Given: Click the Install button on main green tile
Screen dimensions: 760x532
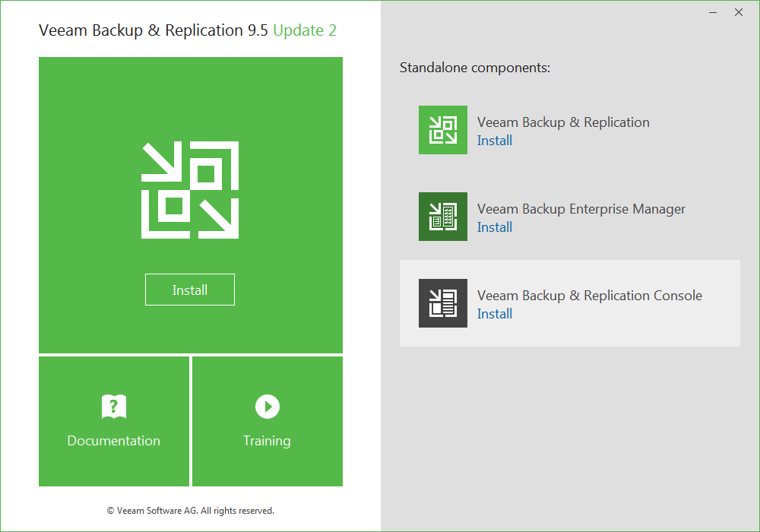Looking at the screenshot, I should (x=190, y=290).
